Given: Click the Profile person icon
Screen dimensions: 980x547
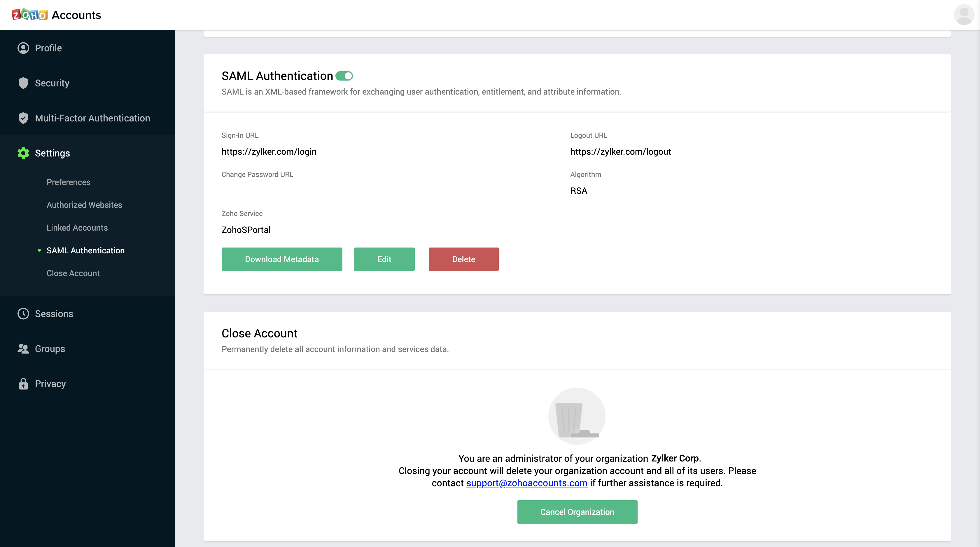Looking at the screenshot, I should coord(23,48).
